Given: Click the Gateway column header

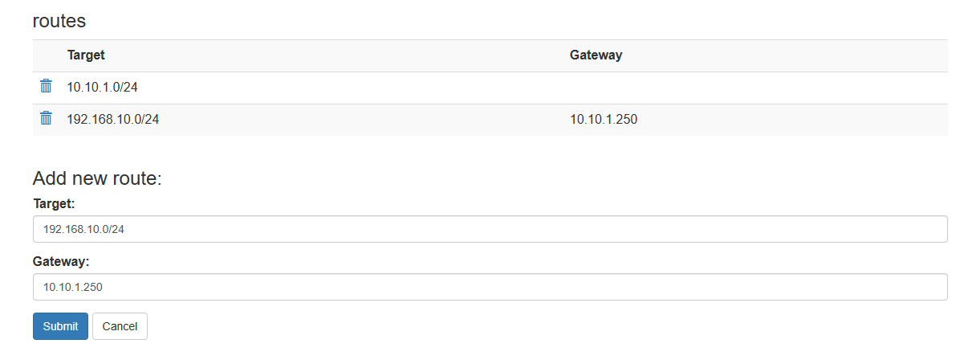Looking at the screenshot, I should (x=596, y=55).
